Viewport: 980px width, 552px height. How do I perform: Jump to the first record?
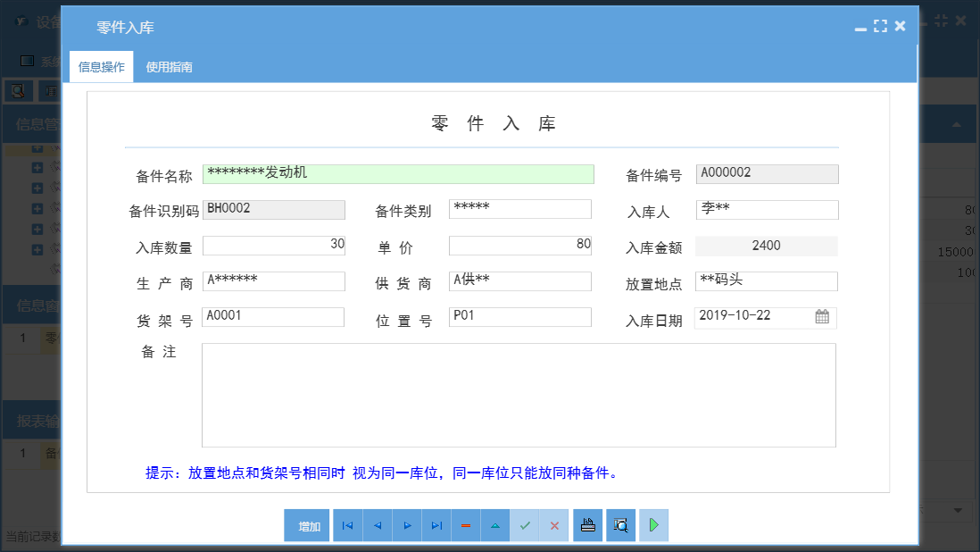(x=347, y=525)
